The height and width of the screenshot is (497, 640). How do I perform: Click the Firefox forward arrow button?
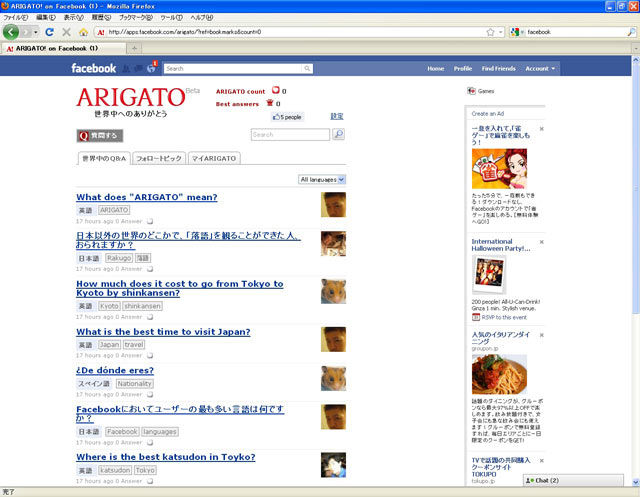26,32
